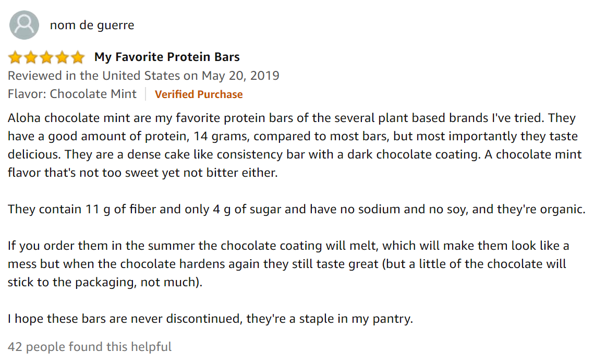Open the "nom de guerre" reviewer profile
The width and height of the screenshot is (594, 364).
(x=92, y=25)
